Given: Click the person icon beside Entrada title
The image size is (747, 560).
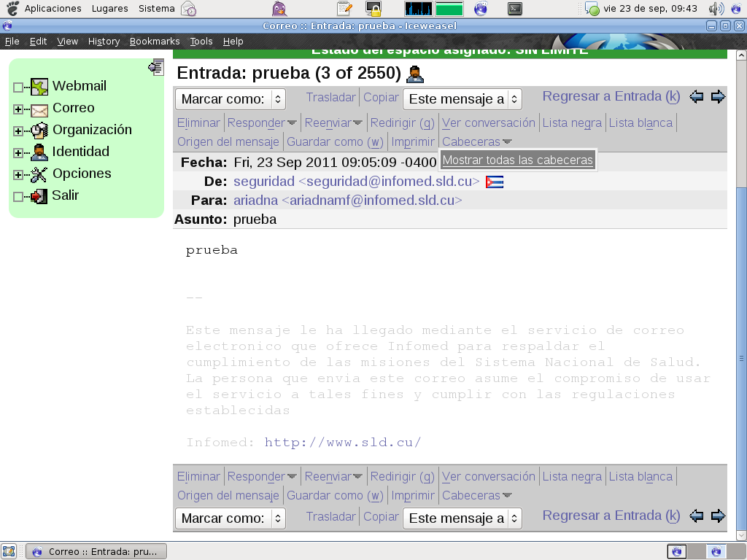Looking at the screenshot, I should click(415, 74).
